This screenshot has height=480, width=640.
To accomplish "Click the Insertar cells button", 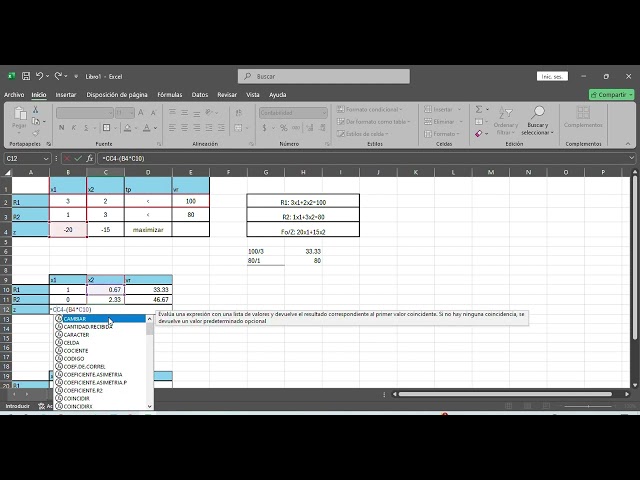I will pos(442,109).
